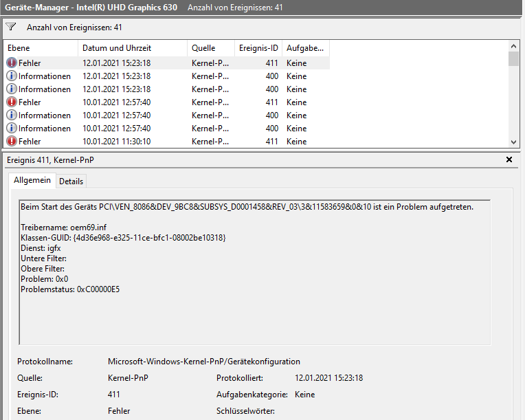Click the 'Treibername: oem69.inf' line

click(x=64, y=228)
